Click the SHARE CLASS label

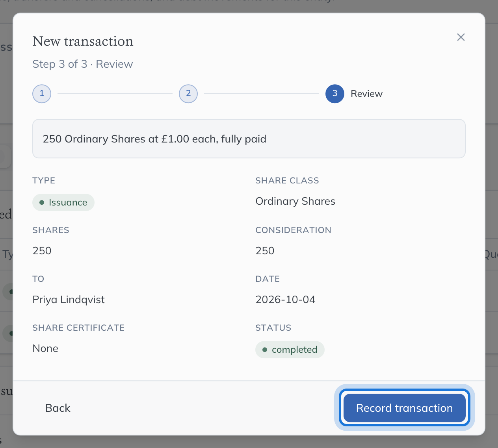tap(287, 180)
